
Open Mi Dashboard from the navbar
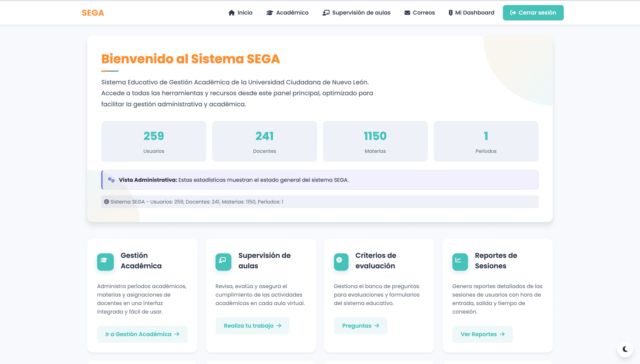coord(471,13)
